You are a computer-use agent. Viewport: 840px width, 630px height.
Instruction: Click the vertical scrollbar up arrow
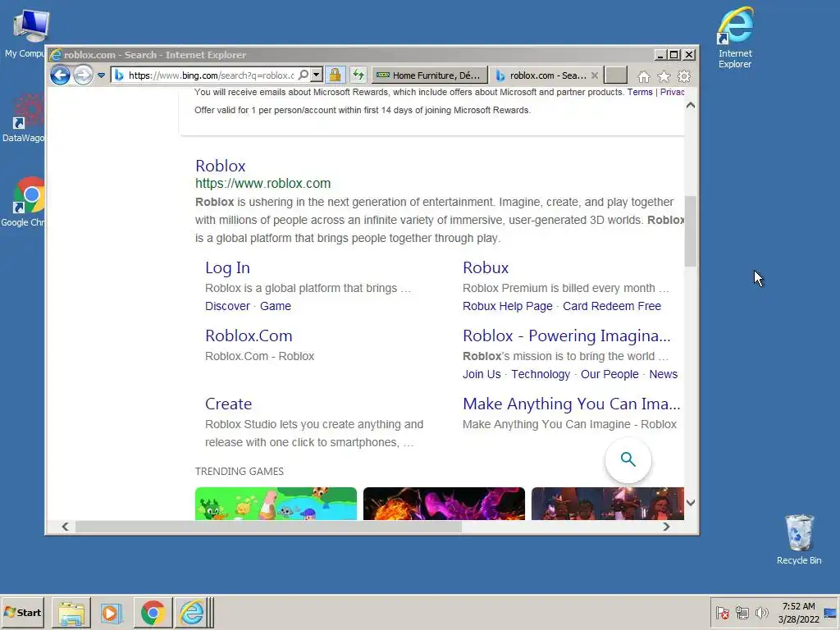691,106
